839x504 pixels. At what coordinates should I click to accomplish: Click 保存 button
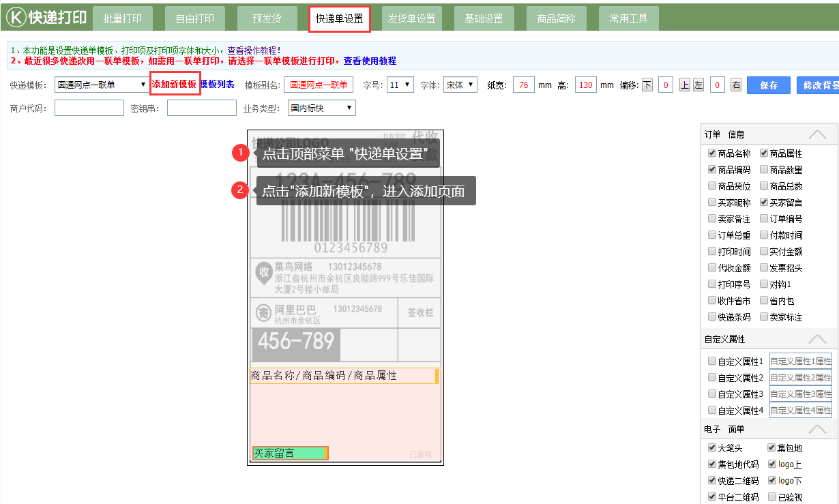[x=769, y=85]
